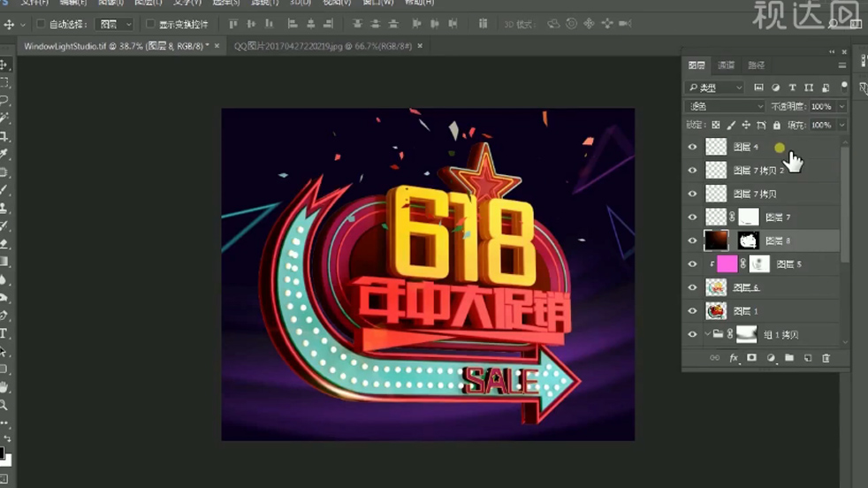Select the Move tool in the toolbox
Image resolution: width=868 pixels, height=488 pixels.
[x=4, y=65]
